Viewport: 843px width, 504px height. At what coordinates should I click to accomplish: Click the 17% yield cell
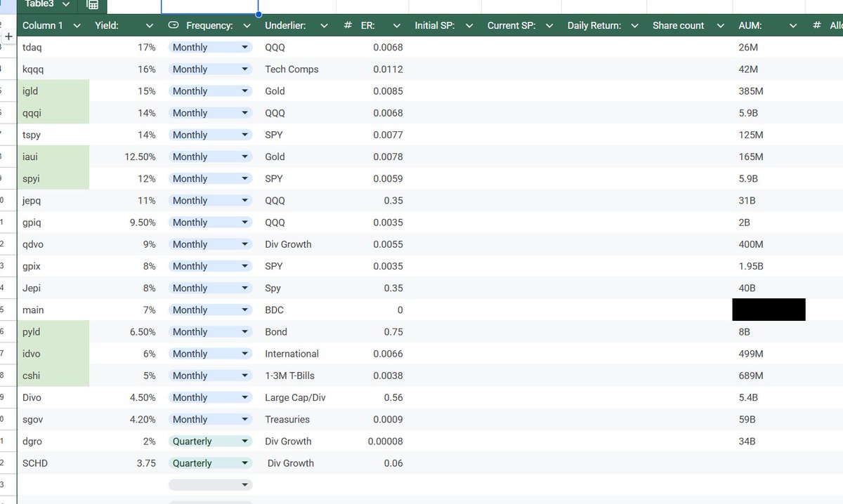[x=125, y=48]
